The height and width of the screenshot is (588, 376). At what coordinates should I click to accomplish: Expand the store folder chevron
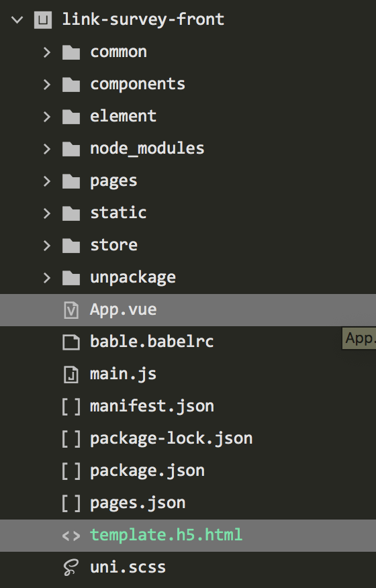(x=46, y=246)
